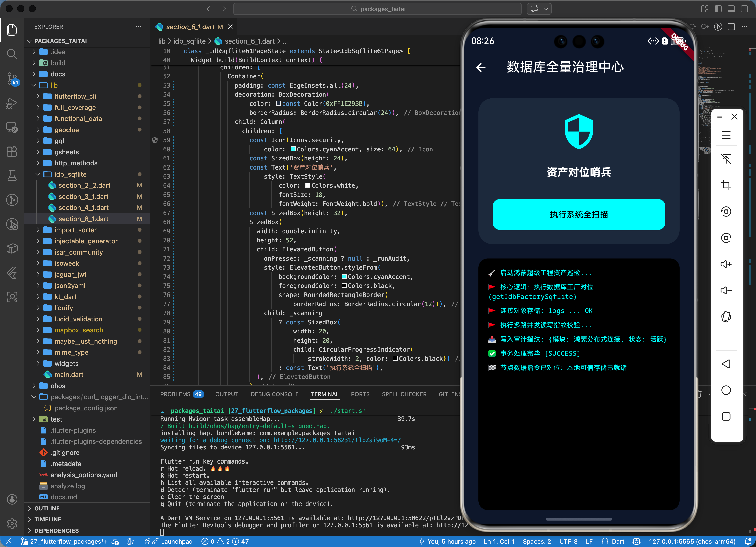Click the debug connection URL in terminal
The width and height of the screenshot is (756, 547).
(x=337, y=440)
